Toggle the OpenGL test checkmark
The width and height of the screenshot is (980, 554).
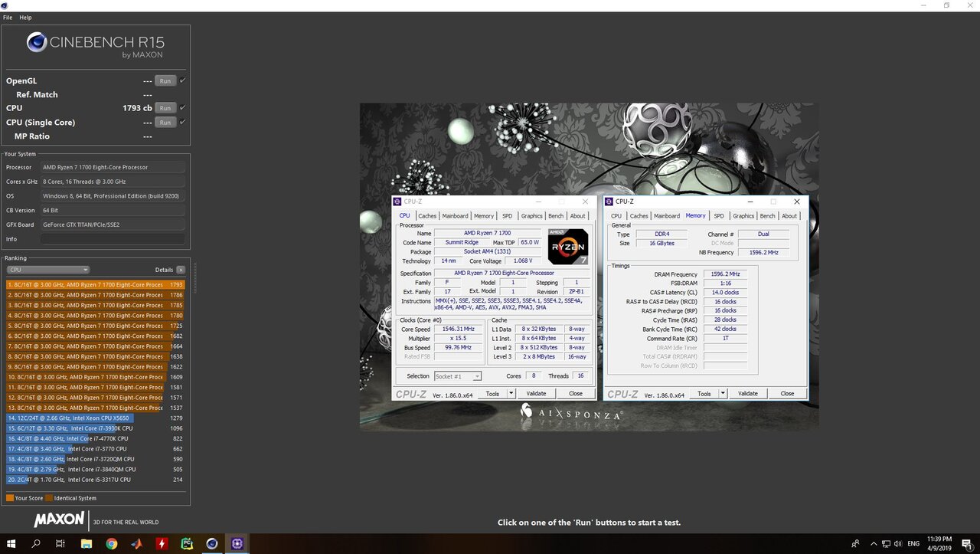pyautogui.click(x=182, y=80)
